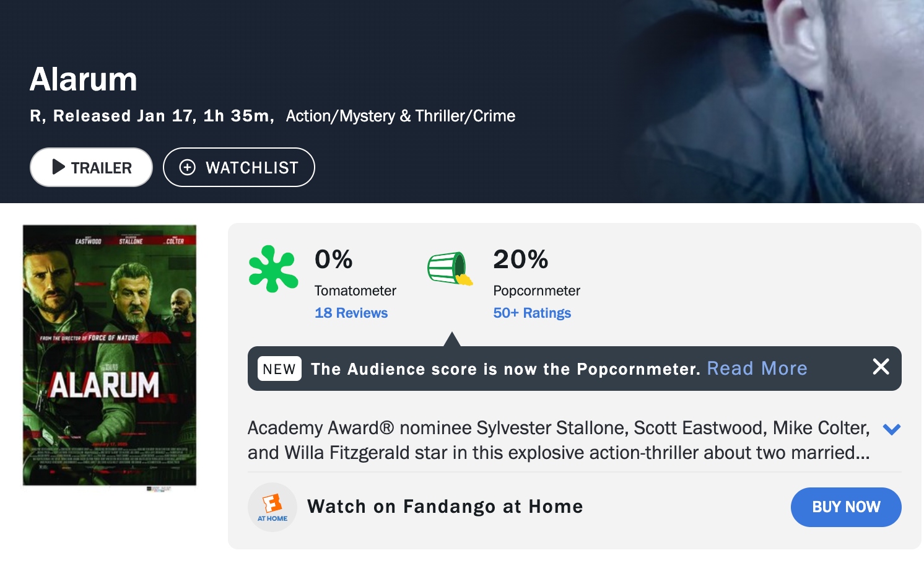Click the Tomatometer label text
Image resolution: width=924 pixels, height=576 pixels.
pos(355,290)
